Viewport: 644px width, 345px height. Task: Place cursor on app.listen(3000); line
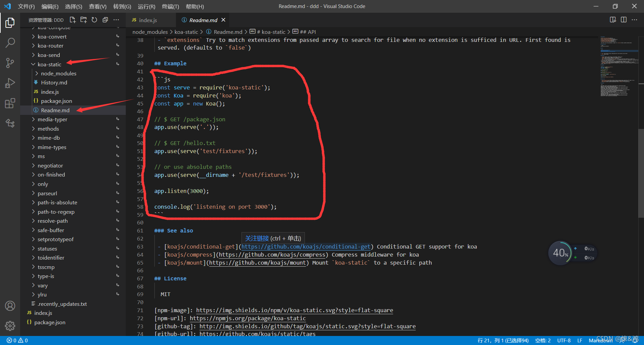pyautogui.click(x=181, y=191)
